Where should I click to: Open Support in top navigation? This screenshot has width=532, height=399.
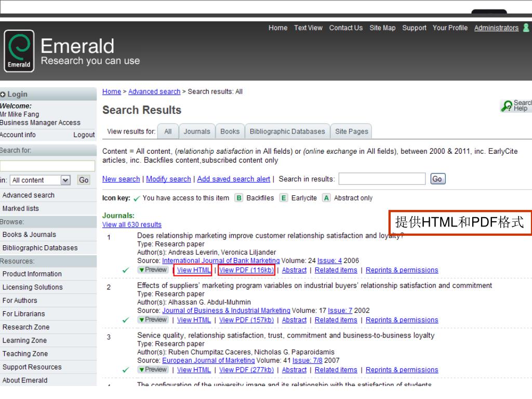[414, 28]
